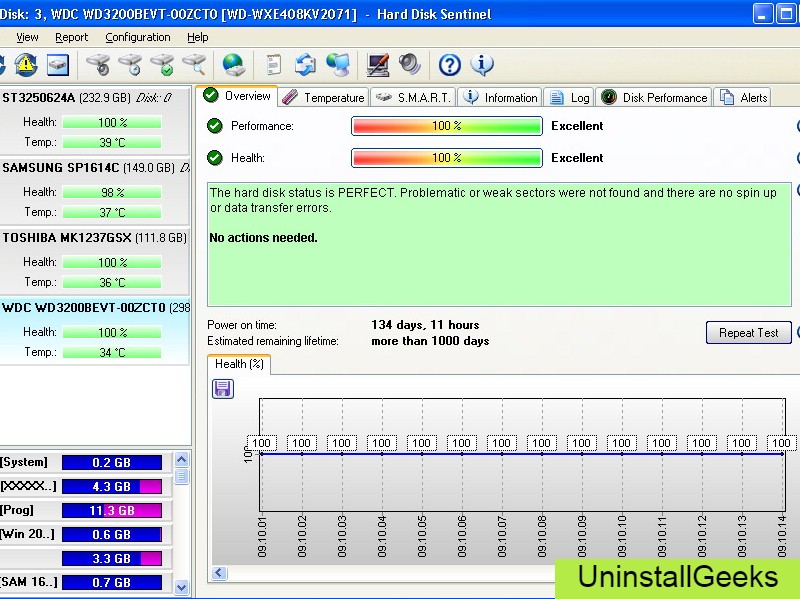The height and width of the screenshot is (599, 800).
Task: Click partition list scroll up arrow
Action: tap(182, 460)
